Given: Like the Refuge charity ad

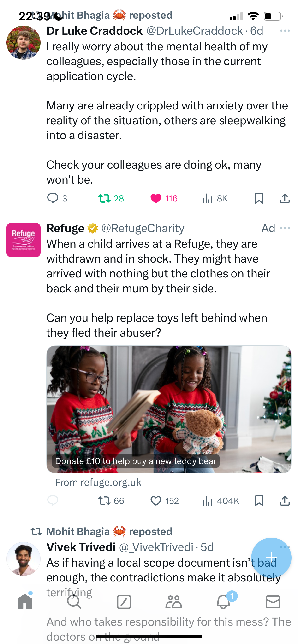Looking at the screenshot, I should tap(164, 501).
